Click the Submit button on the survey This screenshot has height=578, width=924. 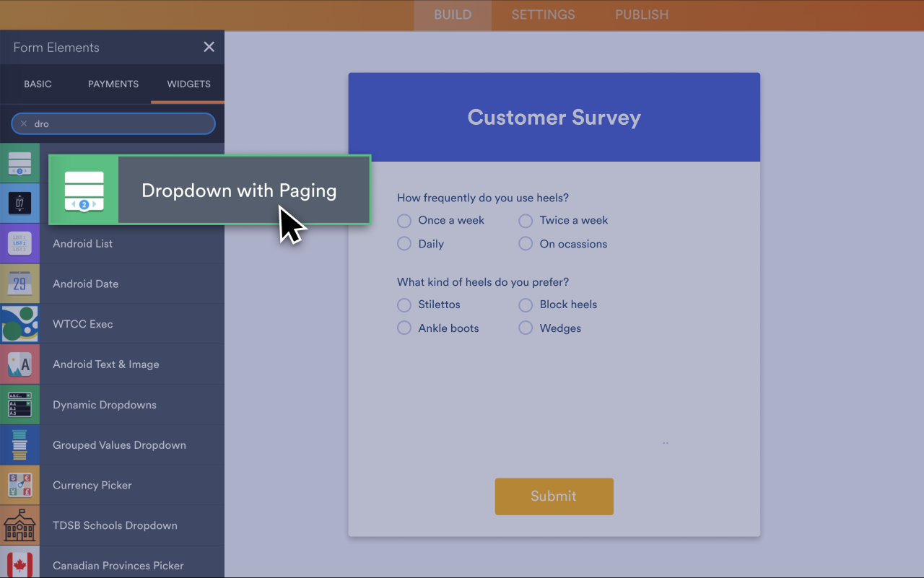point(554,496)
